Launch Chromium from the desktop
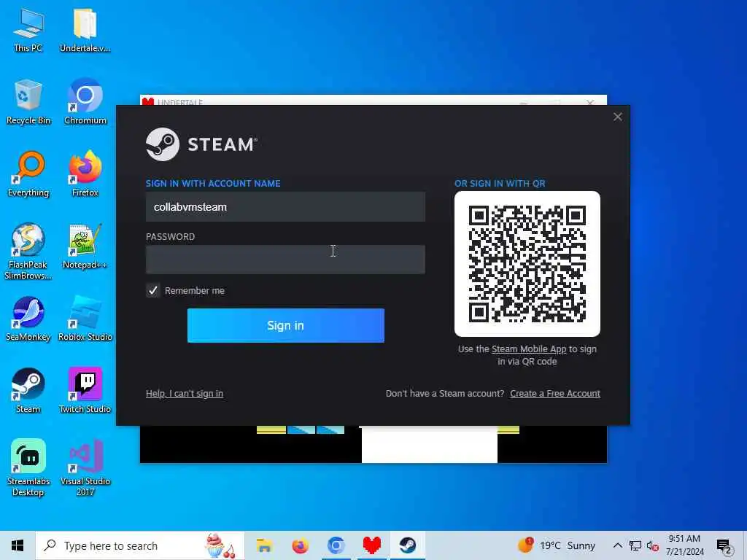Screen dimensions: 747x560 85,102
